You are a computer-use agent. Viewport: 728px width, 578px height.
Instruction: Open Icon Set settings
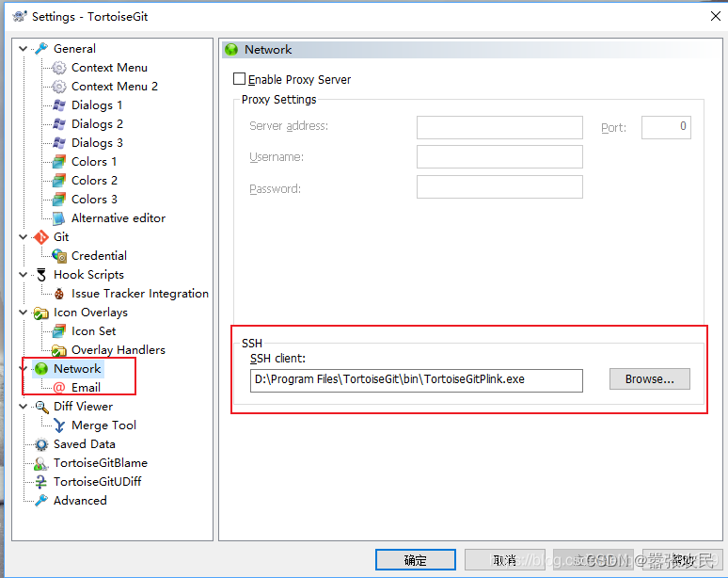(93, 331)
